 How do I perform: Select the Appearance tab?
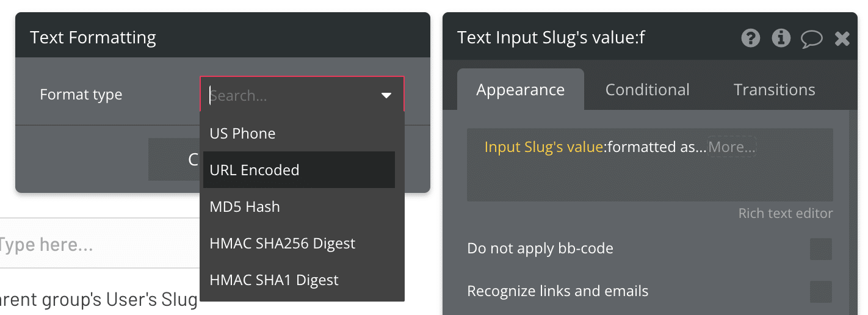tap(520, 90)
